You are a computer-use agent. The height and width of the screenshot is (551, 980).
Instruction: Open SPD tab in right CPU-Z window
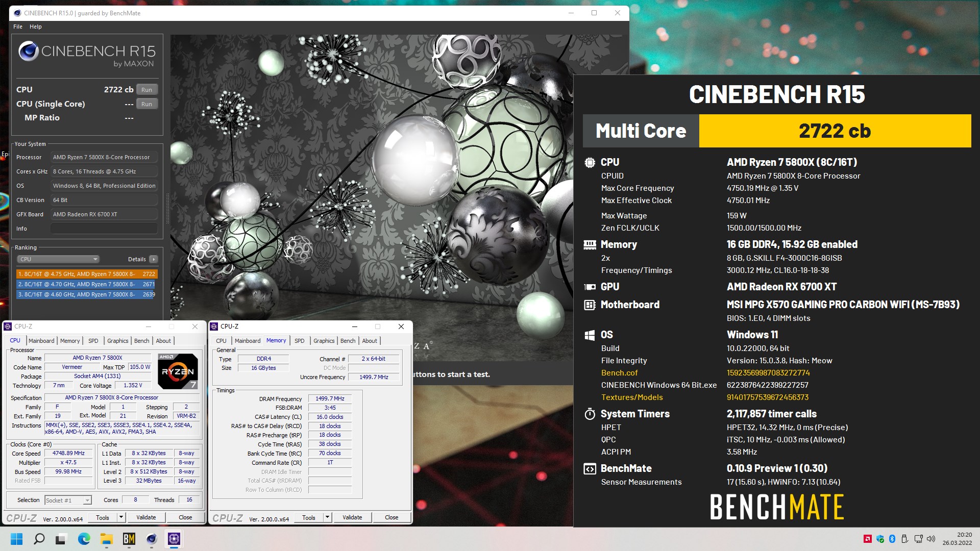click(300, 341)
